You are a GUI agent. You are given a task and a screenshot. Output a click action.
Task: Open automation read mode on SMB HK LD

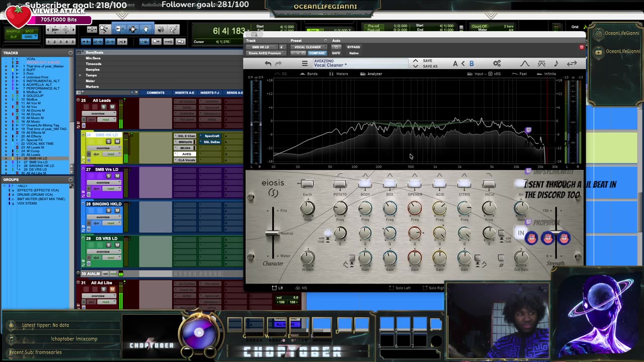[111, 154]
